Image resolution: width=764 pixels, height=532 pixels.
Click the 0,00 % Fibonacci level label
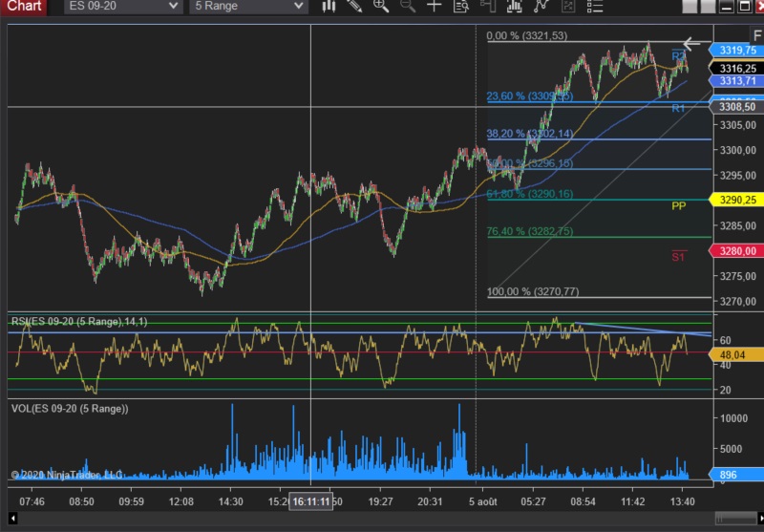(x=527, y=36)
